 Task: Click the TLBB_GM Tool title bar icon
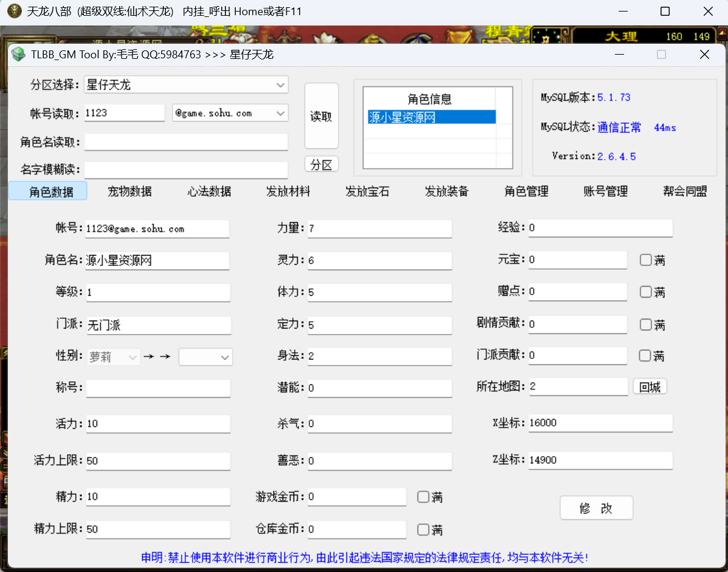pos(18,54)
